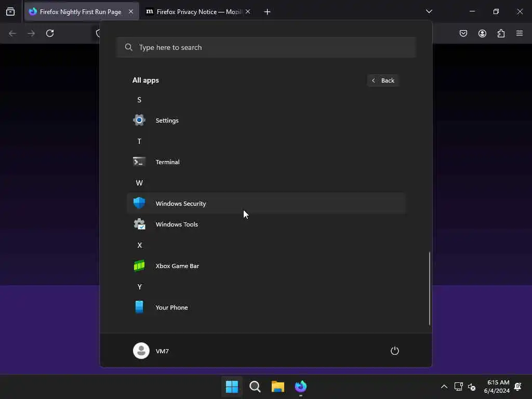Go back in Firefox history
The width and height of the screenshot is (532, 399).
tap(12, 33)
